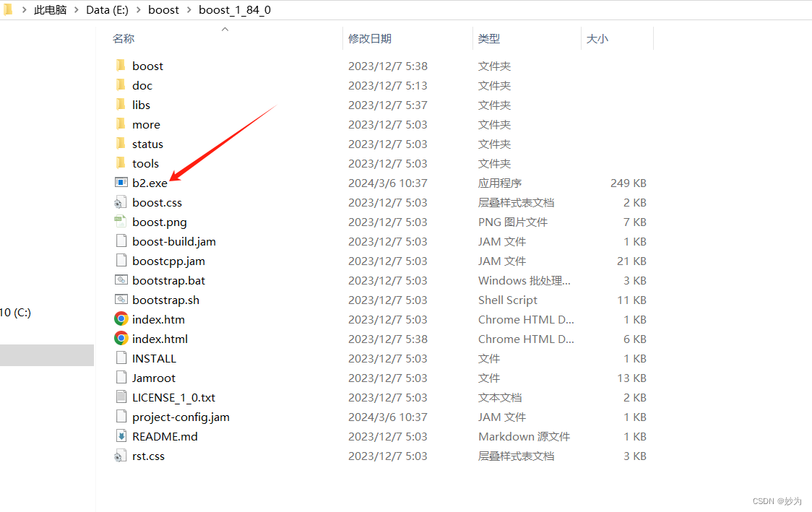Select the file name project-config.jam
812x512 pixels.
click(181, 417)
